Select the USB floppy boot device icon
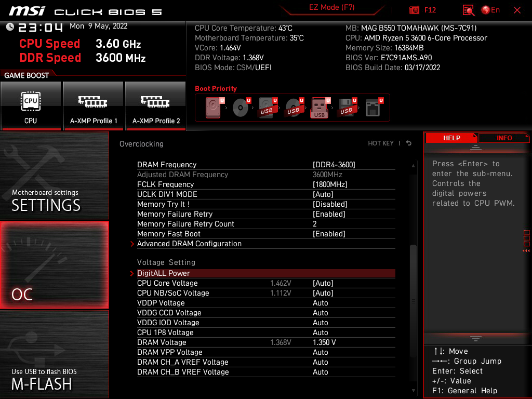532x399 pixels. coord(347,108)
